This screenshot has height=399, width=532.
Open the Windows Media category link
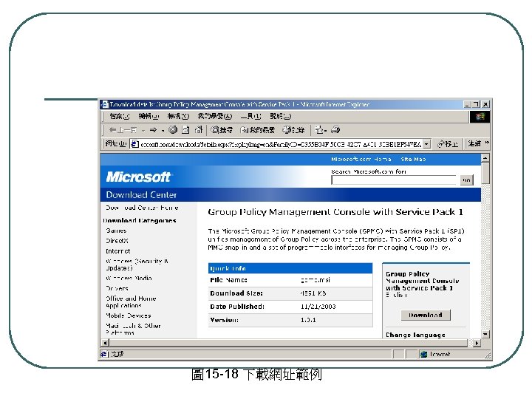pos(129,279)
